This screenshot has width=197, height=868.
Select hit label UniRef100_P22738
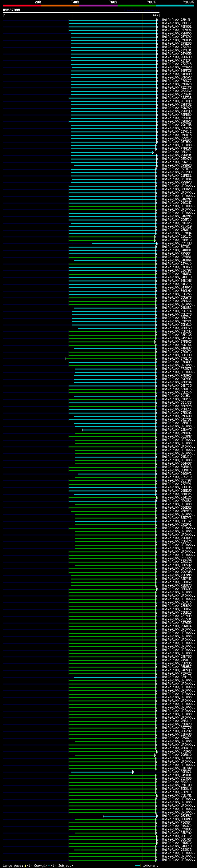(177, 98)
